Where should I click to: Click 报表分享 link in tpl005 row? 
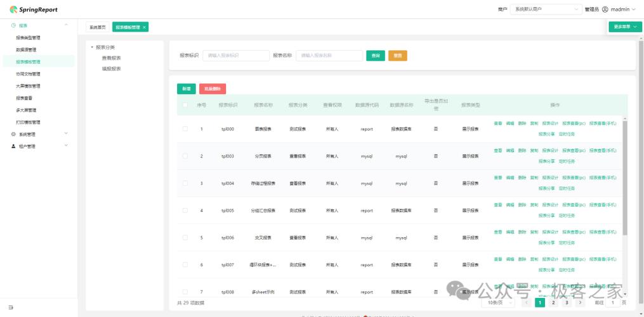[547, 215]
